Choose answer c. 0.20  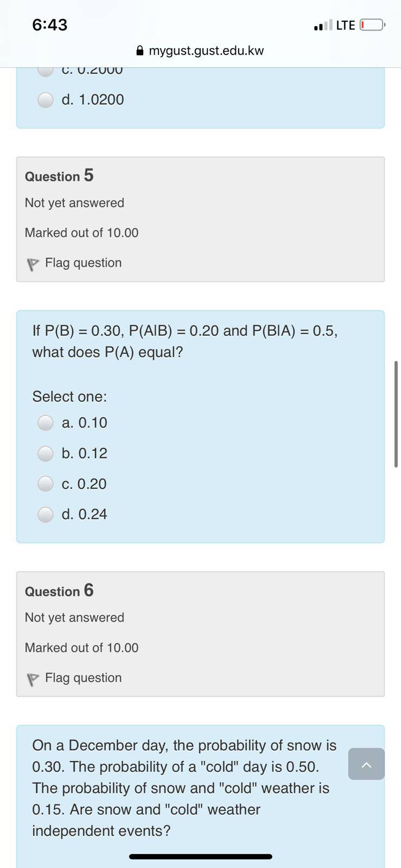46,484
